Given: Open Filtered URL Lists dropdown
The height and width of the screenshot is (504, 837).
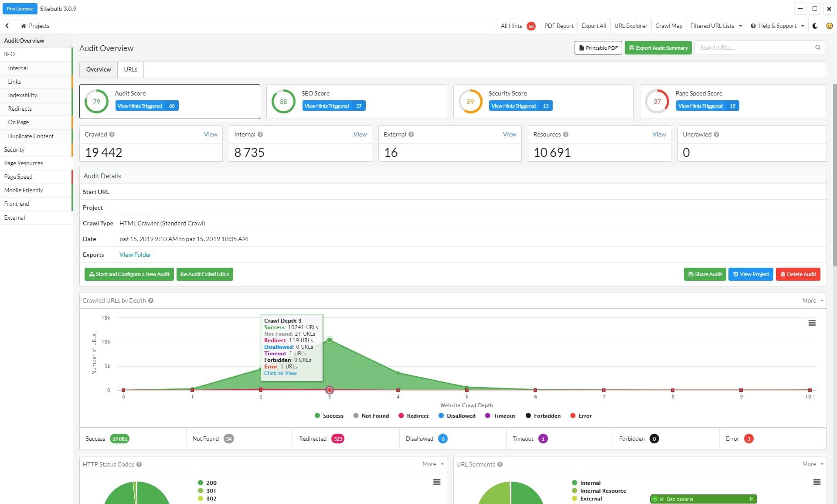Looking at the screenshot, I should [x=716, y=26].
